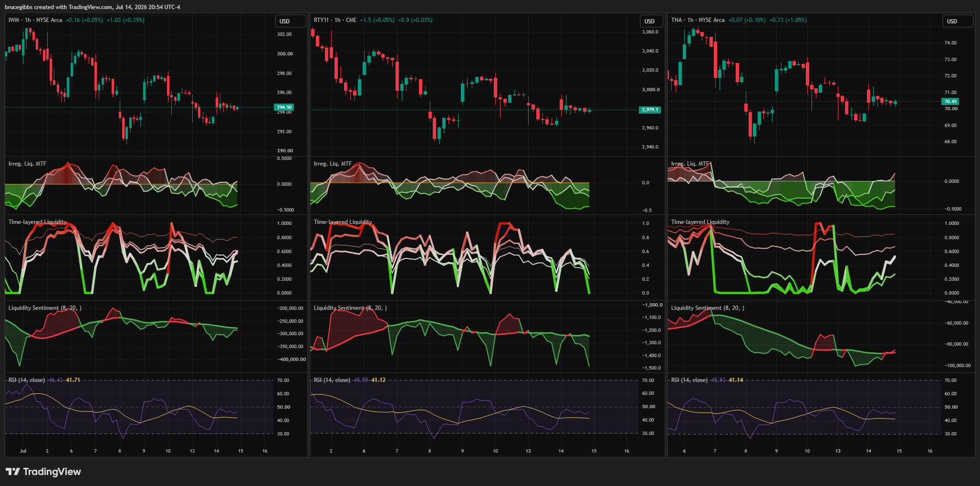Click the 302.00 price axis label
Viewport: 980px width, 486px height.
click(284, 34)
